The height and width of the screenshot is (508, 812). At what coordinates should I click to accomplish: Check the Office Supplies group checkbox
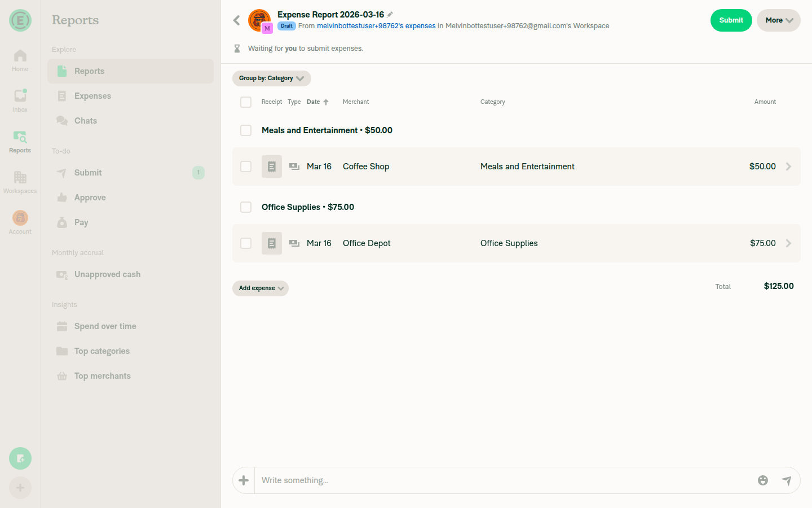[246, 207]
